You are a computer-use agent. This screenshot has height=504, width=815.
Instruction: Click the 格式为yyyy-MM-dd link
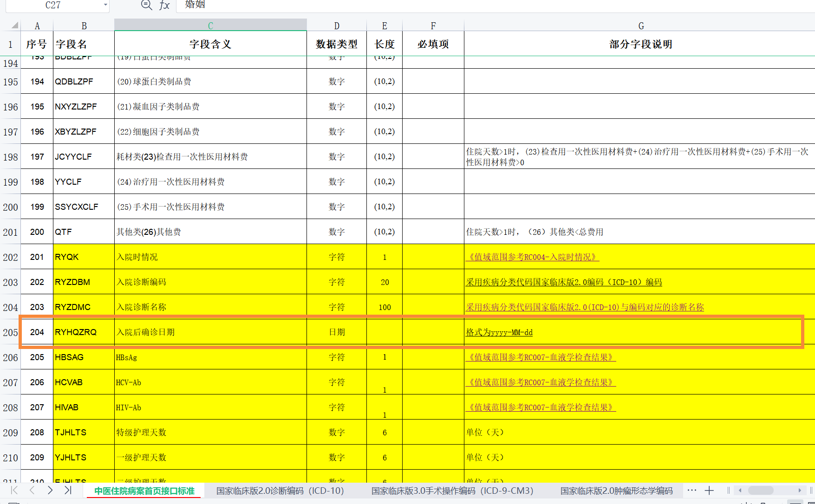coord(499,332)
